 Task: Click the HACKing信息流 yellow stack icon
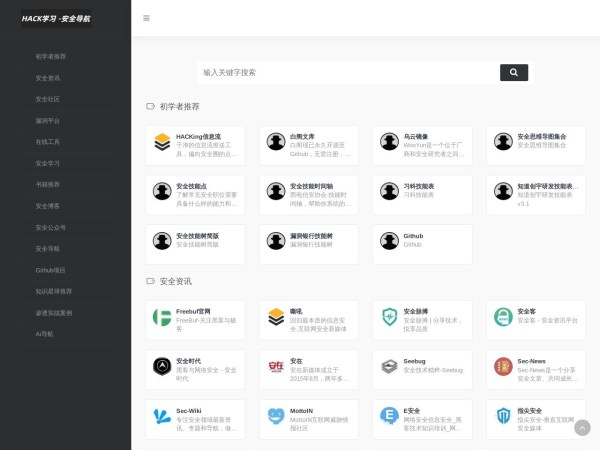point(162,142)
